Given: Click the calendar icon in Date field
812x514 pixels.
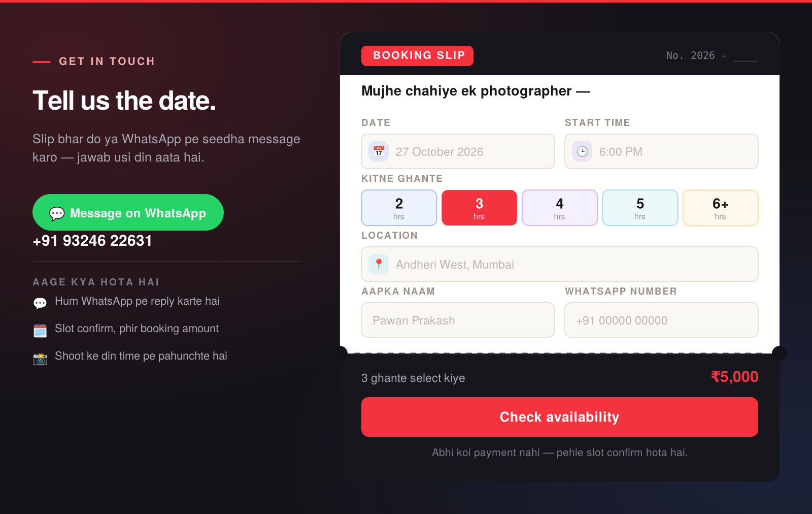Looking at the screenshot, I should [379, 151].
